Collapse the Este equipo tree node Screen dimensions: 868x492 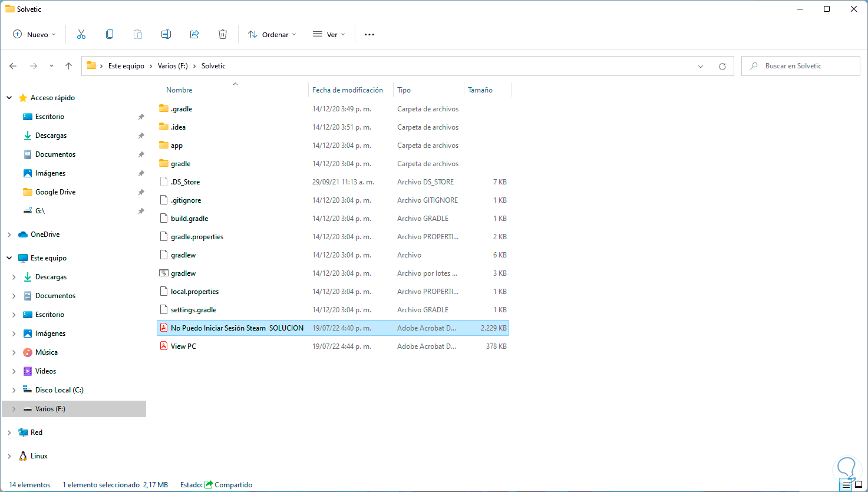coord(9,258)
